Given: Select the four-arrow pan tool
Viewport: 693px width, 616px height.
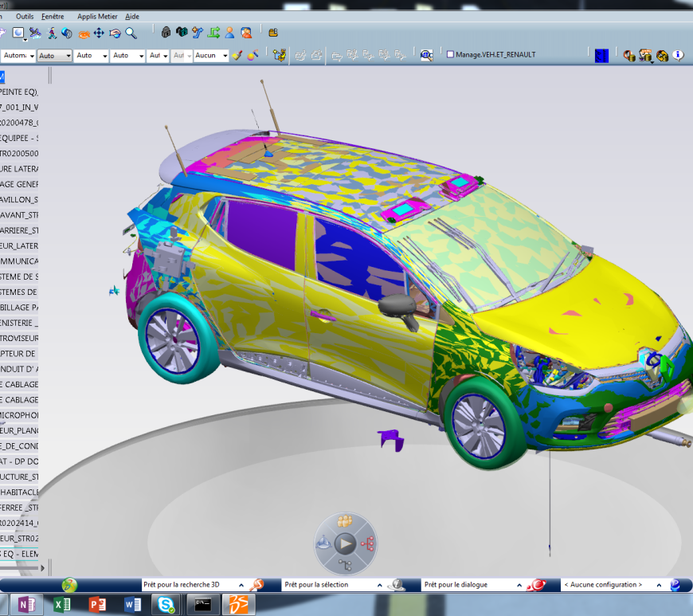Looking at the screenshot, I should click(x=99, y=33).
